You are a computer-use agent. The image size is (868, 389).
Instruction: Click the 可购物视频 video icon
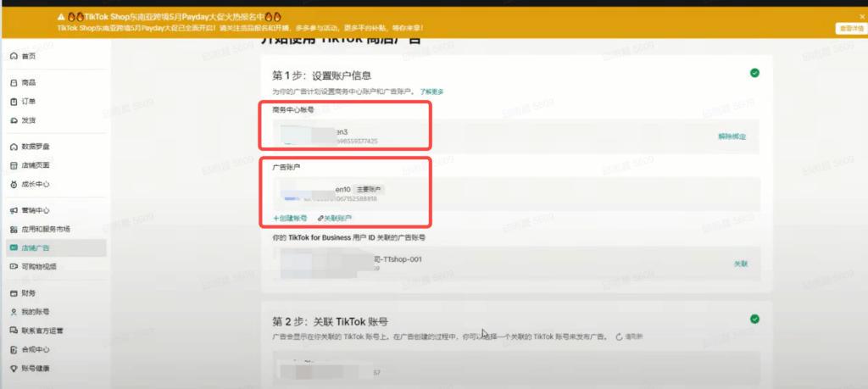(14, 267)
